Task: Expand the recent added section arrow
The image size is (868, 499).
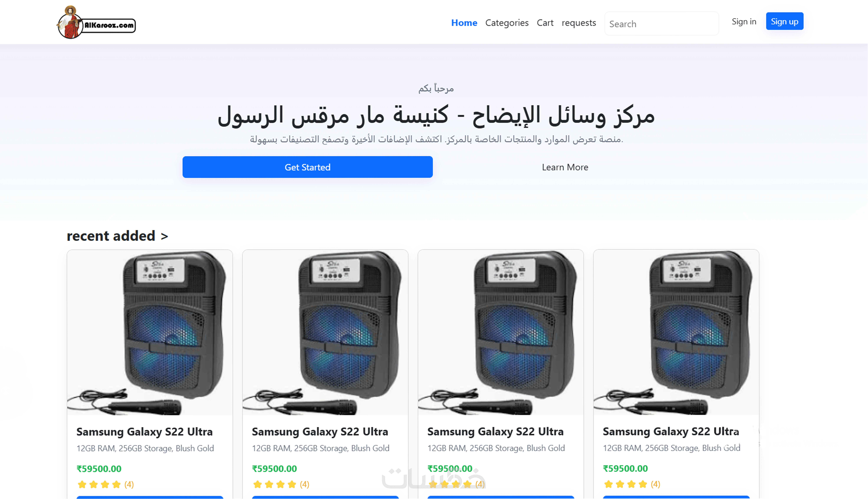Action: coord(165,236)
